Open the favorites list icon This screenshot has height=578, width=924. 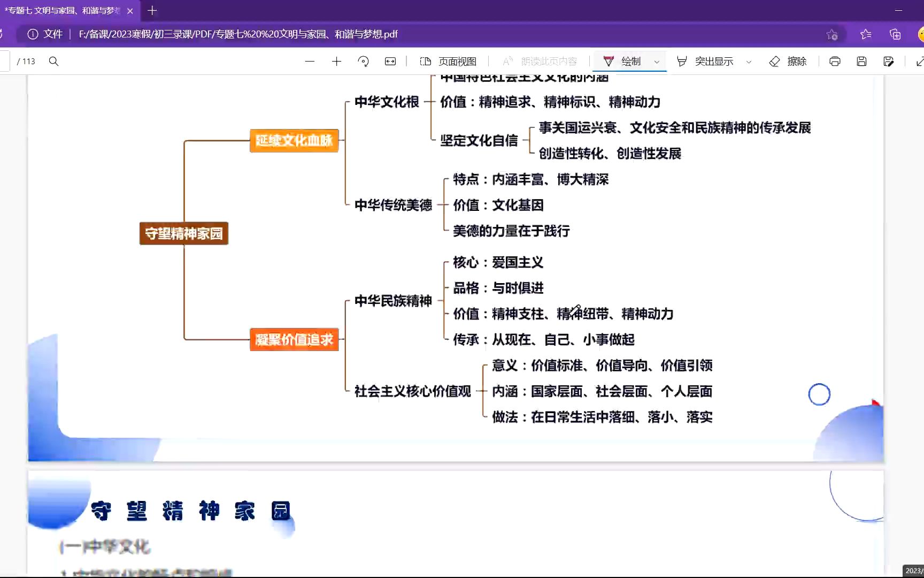click(x=866, y=34)
